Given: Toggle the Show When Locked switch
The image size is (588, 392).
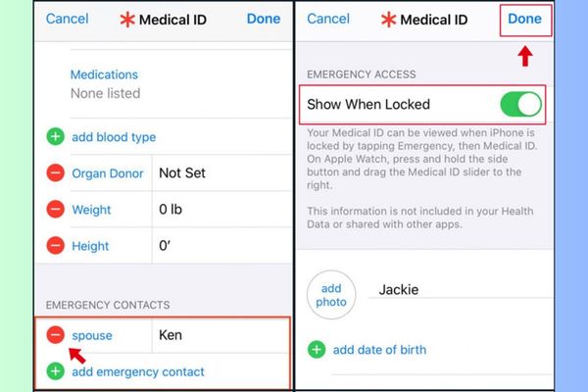Looking at the screenshot, I should (x=519, y=104).
